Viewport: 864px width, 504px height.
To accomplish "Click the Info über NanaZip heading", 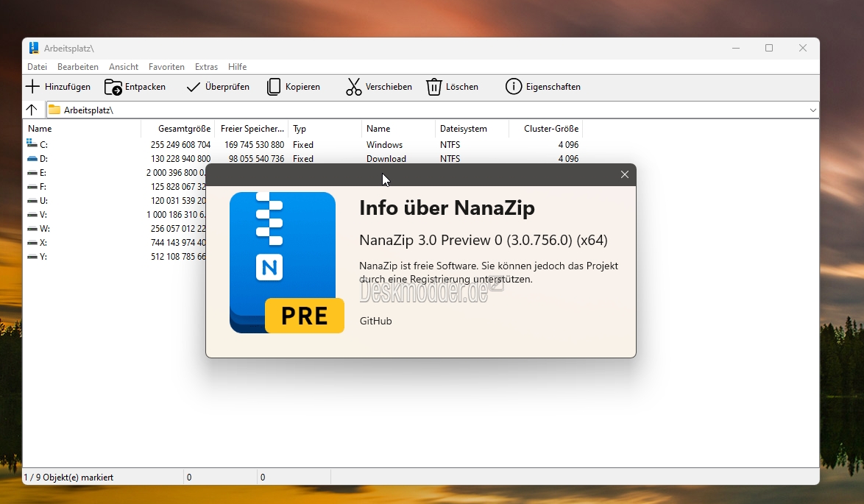I will [x=447, y=208].
